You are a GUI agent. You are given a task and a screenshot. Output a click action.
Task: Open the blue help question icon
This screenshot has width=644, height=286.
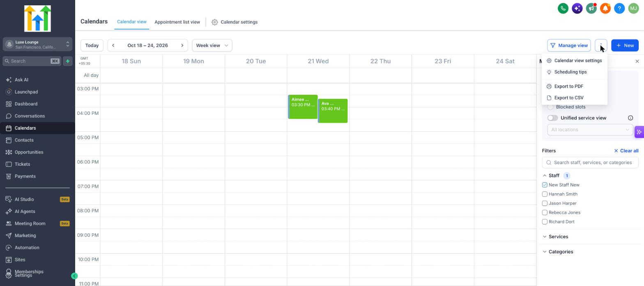[619, 8]
